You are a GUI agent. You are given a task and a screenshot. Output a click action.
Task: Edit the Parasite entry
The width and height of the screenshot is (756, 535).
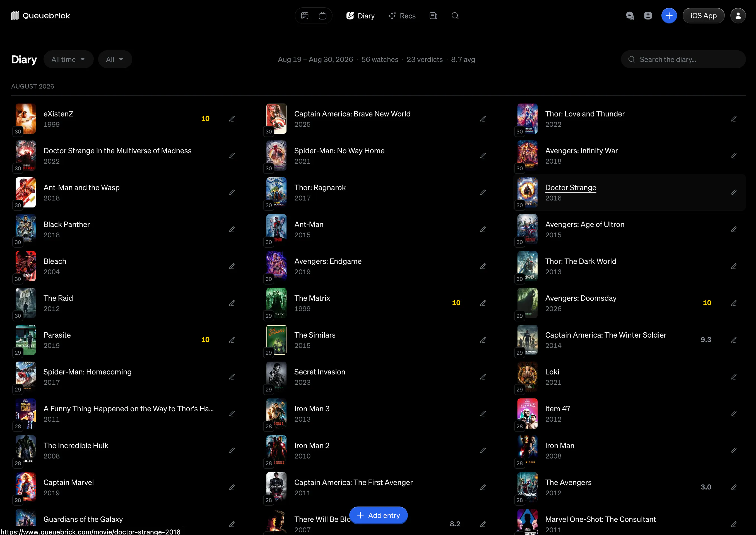[x=232, y=340]
